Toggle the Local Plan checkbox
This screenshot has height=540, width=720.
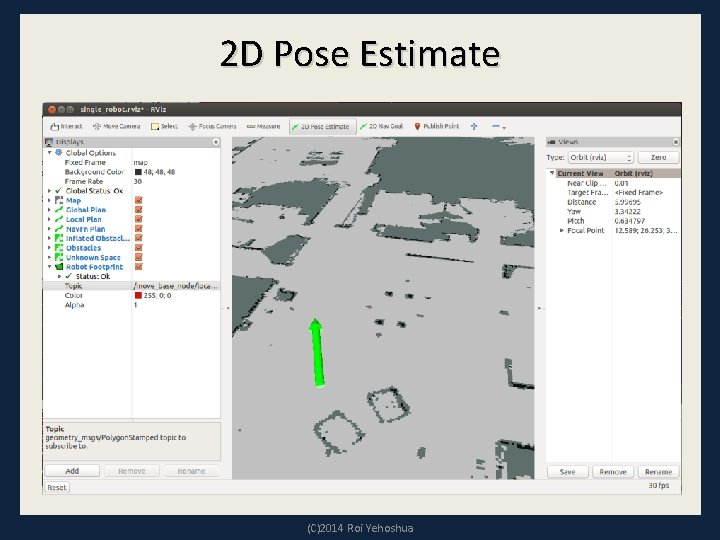tap(139, 219)
